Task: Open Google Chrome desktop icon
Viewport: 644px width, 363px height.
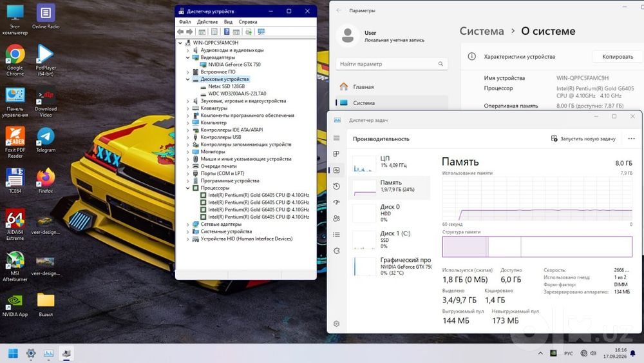Action: 15,60
